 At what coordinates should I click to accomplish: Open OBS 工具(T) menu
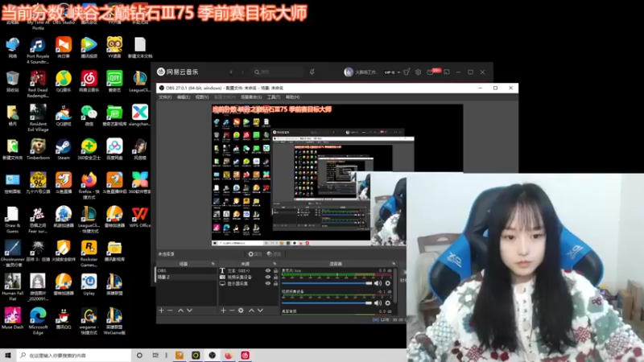click(274, 97)
